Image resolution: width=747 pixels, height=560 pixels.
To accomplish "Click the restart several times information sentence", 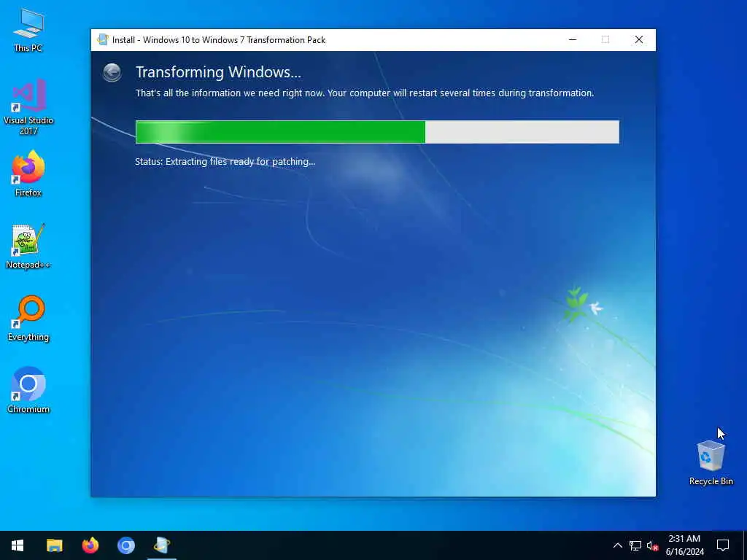I will pyautogui.click(x=365, y=93).
